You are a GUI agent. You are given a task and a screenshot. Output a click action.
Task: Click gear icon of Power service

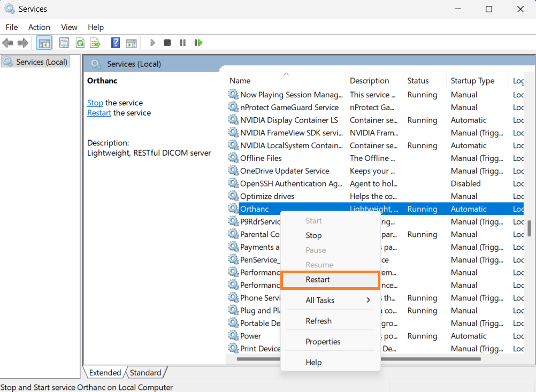point(233,336)
